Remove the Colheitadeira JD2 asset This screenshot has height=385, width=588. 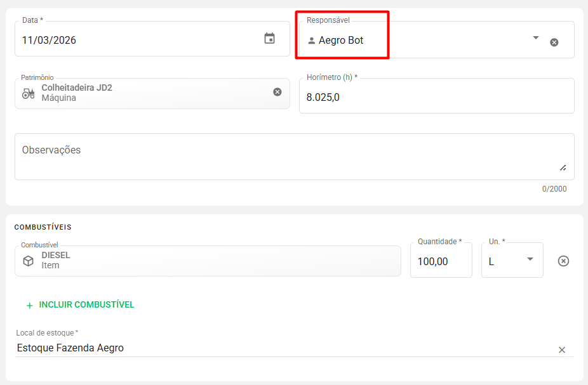pyautogui.click(x=277, y=92)
